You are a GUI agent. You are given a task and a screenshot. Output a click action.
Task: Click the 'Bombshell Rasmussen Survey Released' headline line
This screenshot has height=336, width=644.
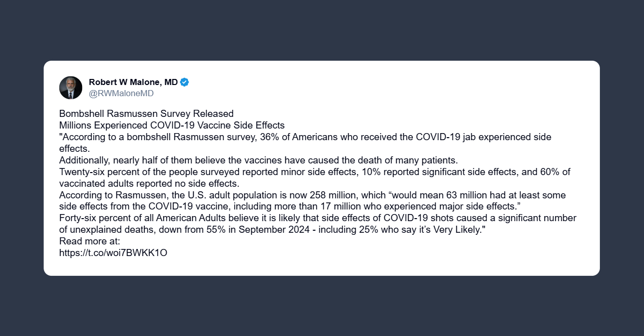[x=146, y=113]
